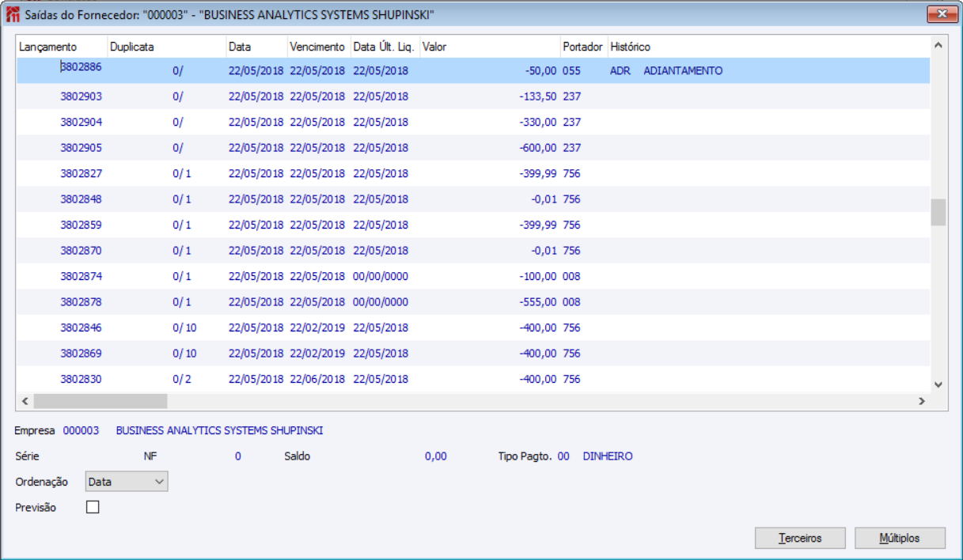Click the value -330,00
The height and width of the screenshot is (560, 963).
pyautogui.click(x=538, y=122)
